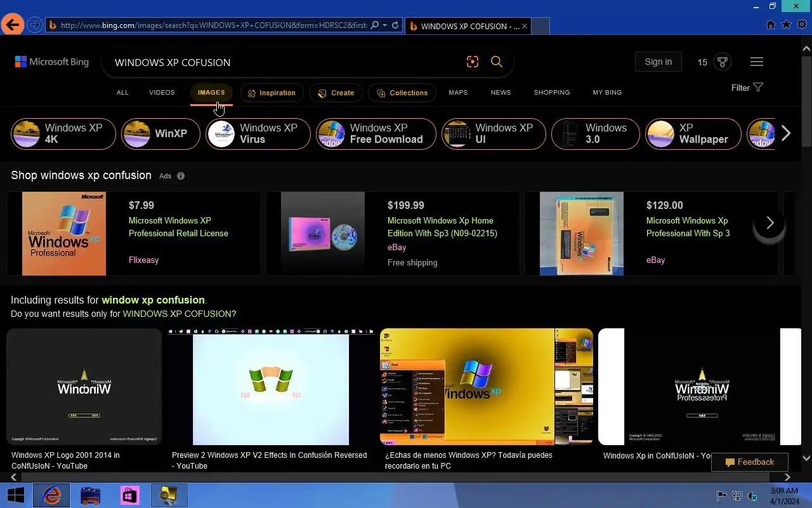The width and height of the screenshot is (812, 508).
Task: Open the Collections button
Action: [402, 93]
